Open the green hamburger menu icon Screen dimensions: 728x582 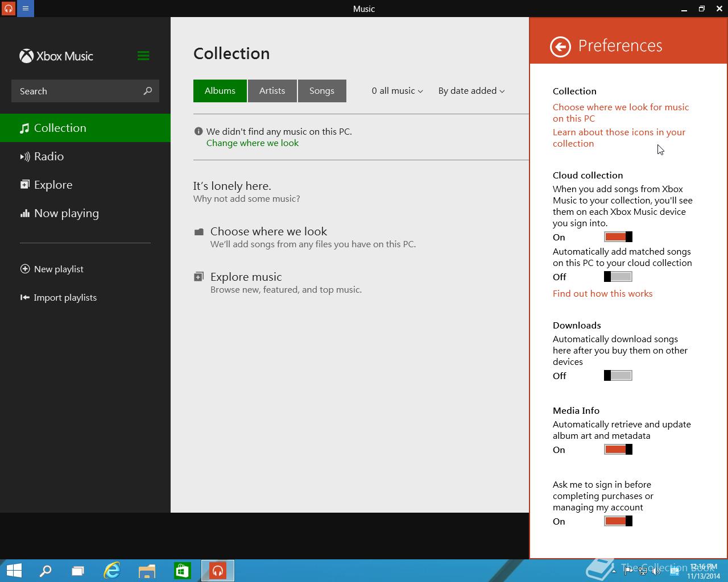pos(143,56)
